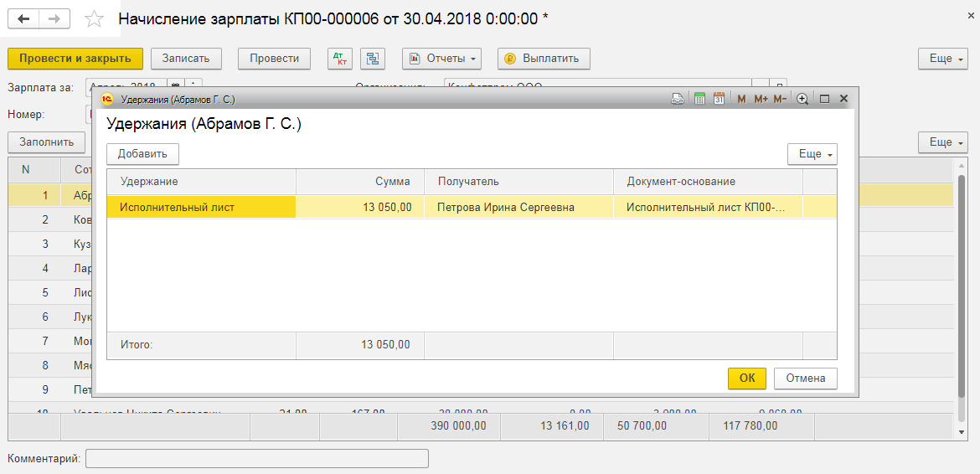Select row 2 in the background employees table
Viewport: 980px width, 474px height.
tap(50, 219)
